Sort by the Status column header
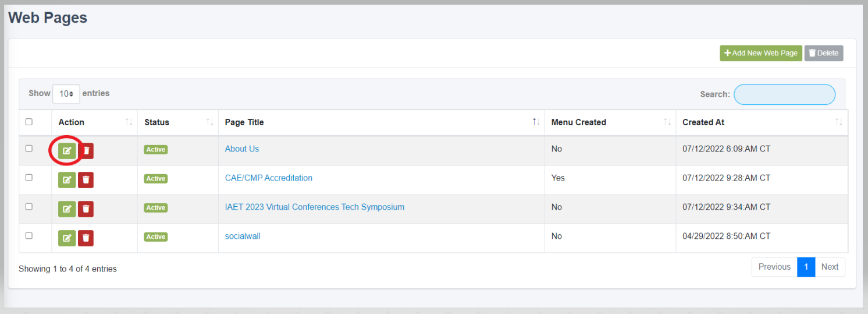The height and width of the screenshot is (314, 868). tap(157, 122)
